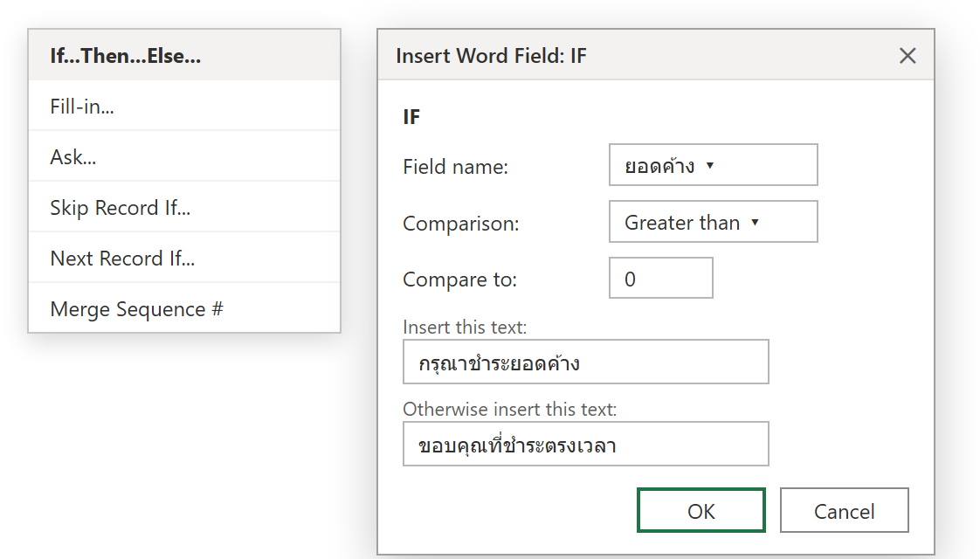Pick Merge Sequence # from the menu
The image size is (980, 559).
pyautogui.click(x=184, y=308)
